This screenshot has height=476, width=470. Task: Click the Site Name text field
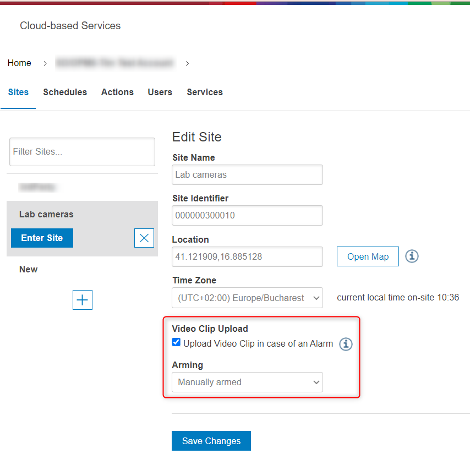pyautogui.click(x=247, y=174)
